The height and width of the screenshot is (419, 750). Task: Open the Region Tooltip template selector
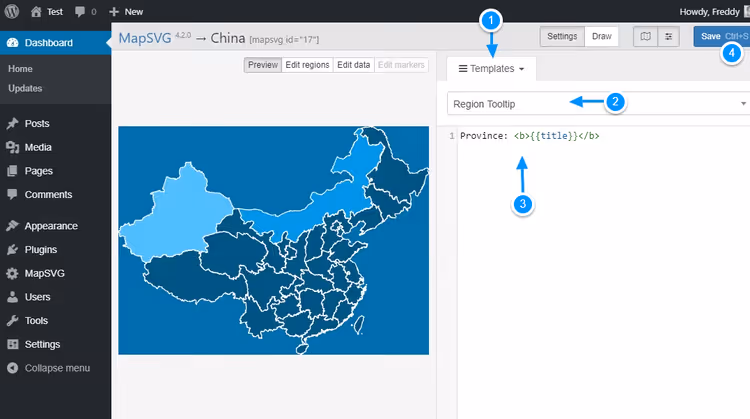tap(598, 103)
